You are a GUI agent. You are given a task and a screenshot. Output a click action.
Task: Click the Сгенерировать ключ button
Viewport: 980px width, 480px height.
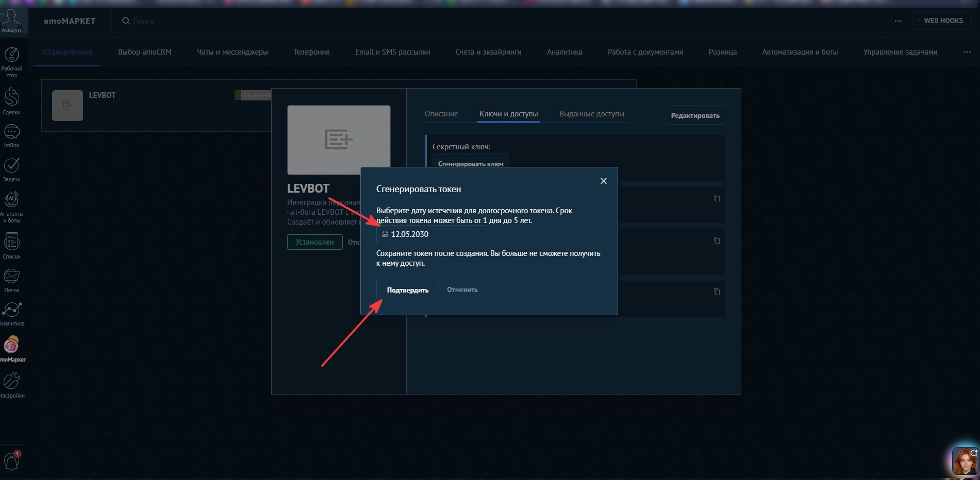[x=471, y=161]
